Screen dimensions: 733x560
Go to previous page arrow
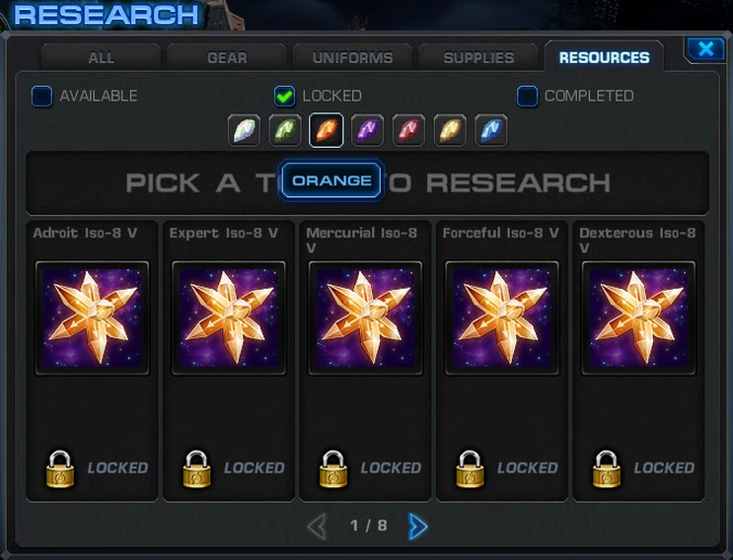point(318,526)
